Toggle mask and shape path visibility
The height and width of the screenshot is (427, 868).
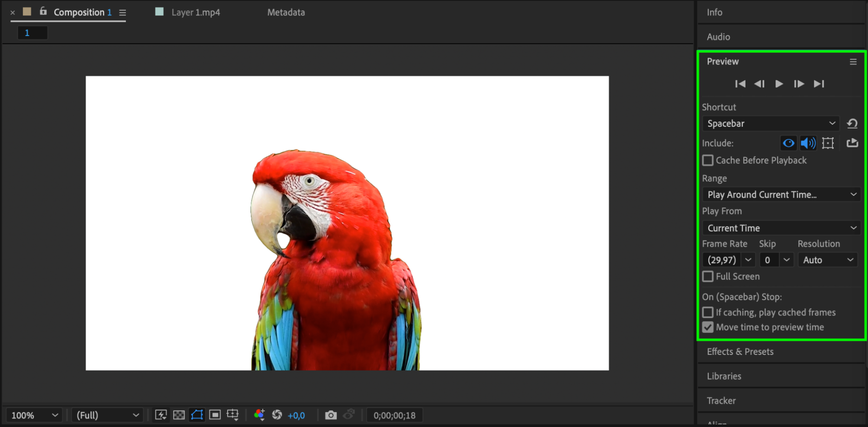click(197, 415)
